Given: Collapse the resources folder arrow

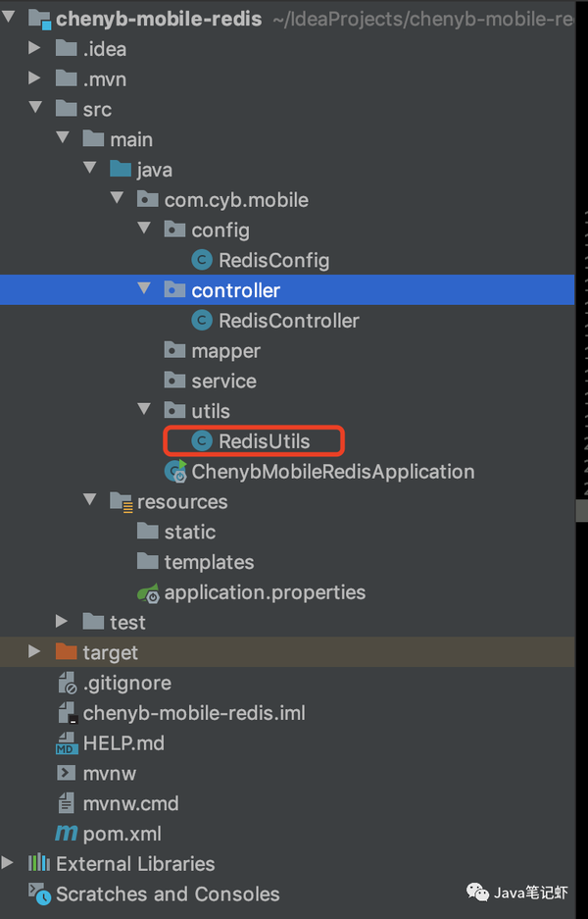Looking at the screenshot, I should point(89,500).
